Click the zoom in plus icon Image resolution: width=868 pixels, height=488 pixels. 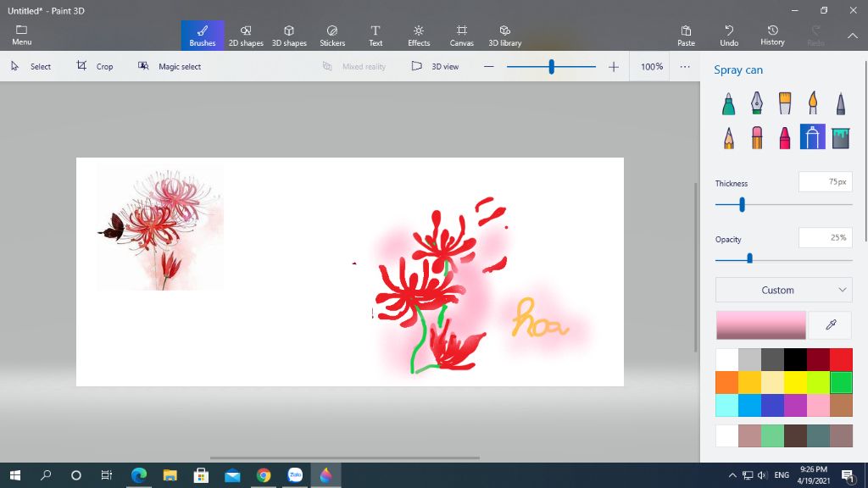pyautogui.click(x=614, y=66)
